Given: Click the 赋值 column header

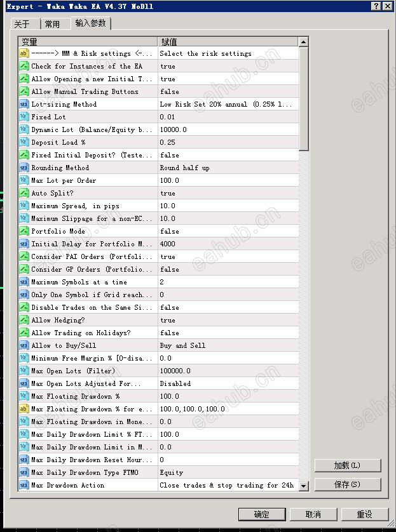Looking at the screenshot, I should coord(228,41).
